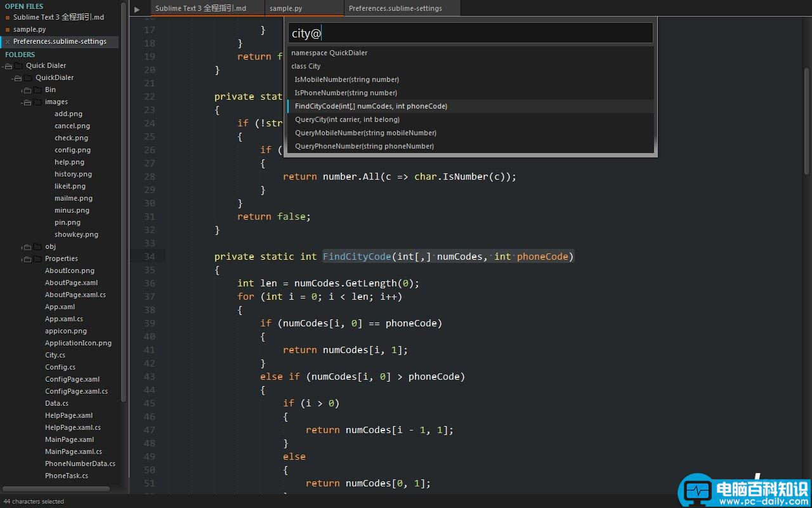The width and height of the screenshot is (812, 508).
Task: Collapse the QuickDialer subfolder
Action: tap(18, 78)
